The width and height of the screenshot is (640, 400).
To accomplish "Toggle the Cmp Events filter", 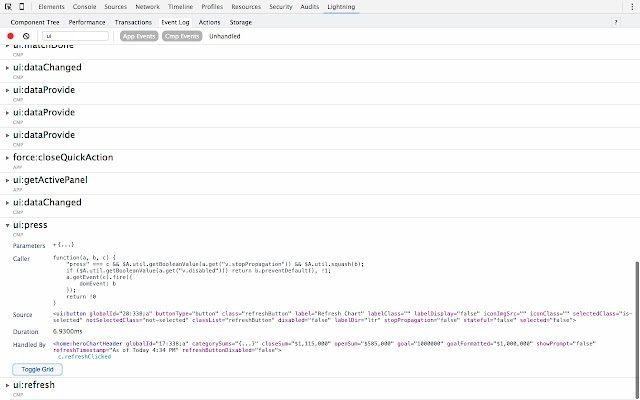I will [x=182, y=36].
